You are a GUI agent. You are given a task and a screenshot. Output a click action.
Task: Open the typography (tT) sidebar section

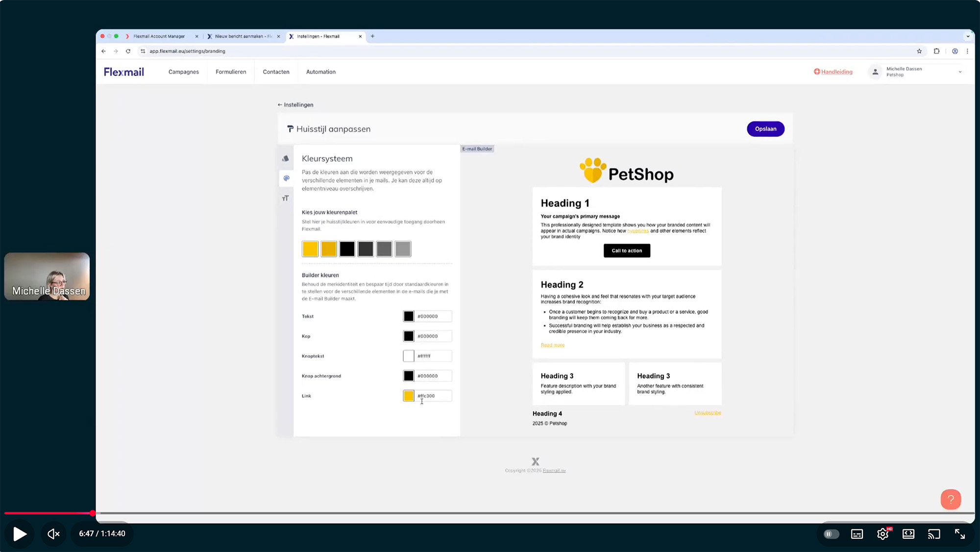tap(286, 198)
